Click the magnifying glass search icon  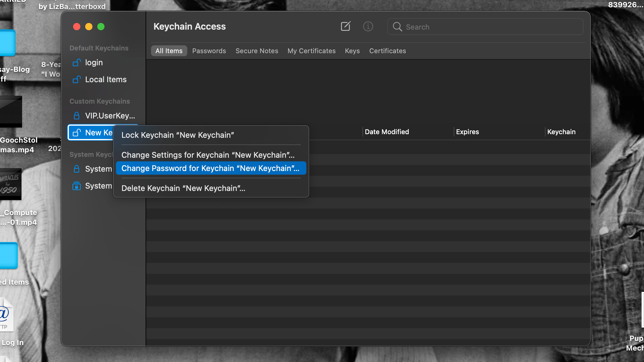point(397,27)
